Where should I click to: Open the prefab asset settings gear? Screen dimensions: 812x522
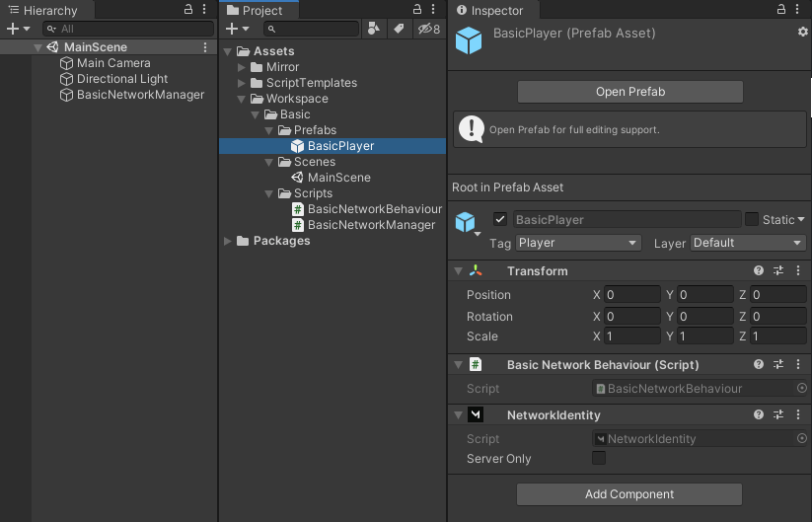803,32
